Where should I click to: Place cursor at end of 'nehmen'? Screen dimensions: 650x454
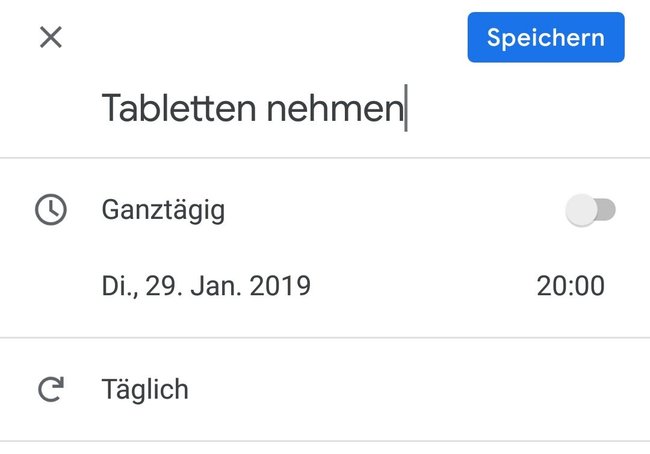click(x=405, y=109)
